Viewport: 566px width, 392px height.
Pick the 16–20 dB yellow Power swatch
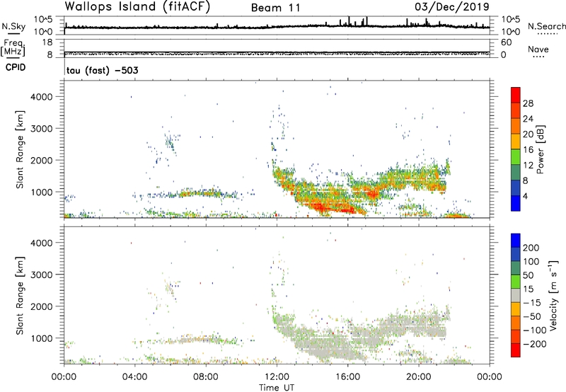[516, 141]
